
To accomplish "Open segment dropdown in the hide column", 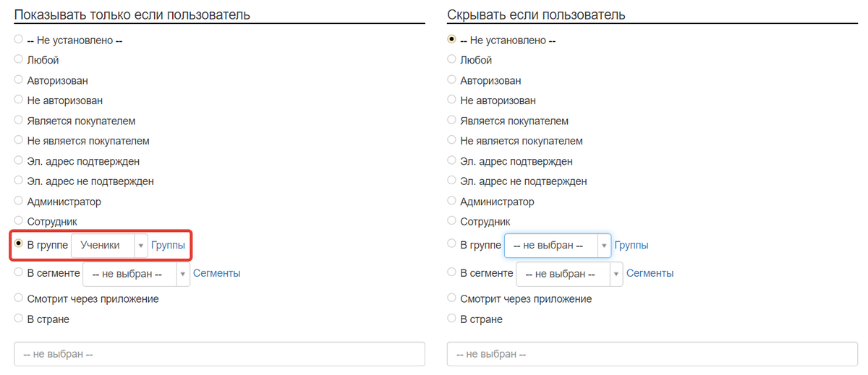I will point(569,274).
